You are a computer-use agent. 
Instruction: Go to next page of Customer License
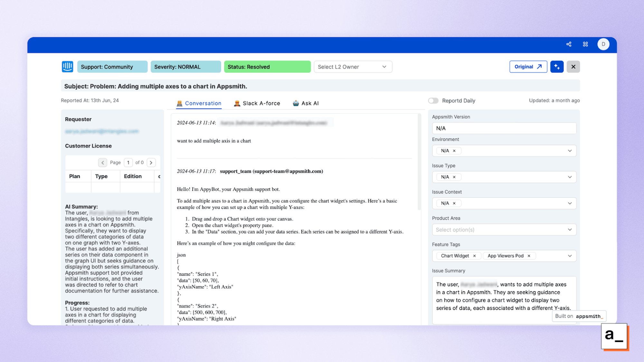point(151,162)
